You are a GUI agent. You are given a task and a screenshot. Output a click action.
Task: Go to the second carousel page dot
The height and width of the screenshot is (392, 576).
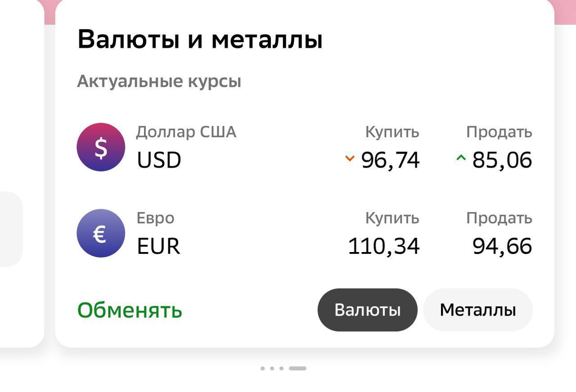tap(272, 368)
